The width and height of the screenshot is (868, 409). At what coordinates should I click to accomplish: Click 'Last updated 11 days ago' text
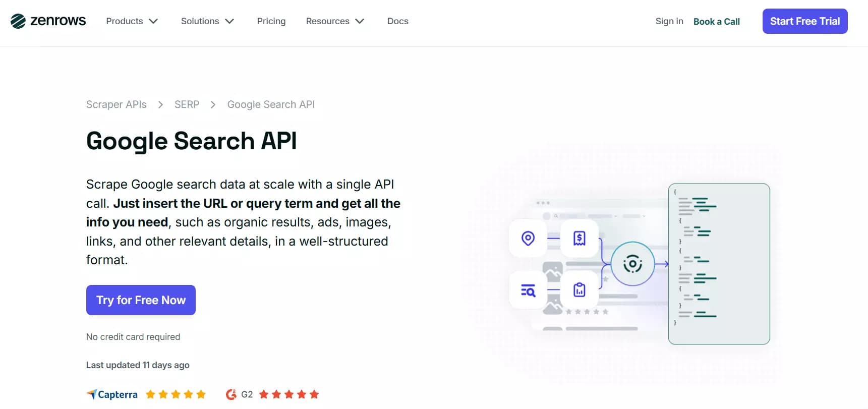click(138, 365)
